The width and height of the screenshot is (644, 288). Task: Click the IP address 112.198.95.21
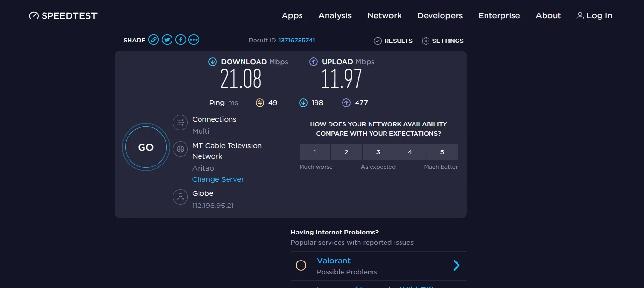point(213,206)
